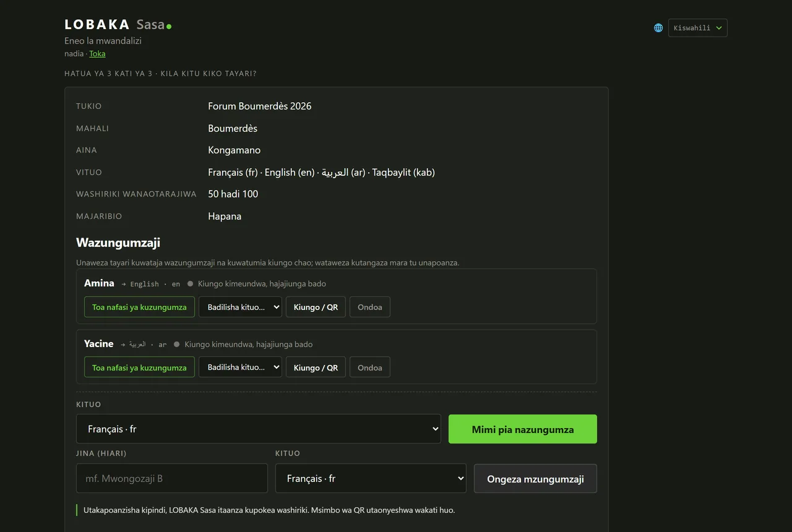The width and height of the screenshot is (792, 532).
Task: Click the 50 hadi 100 value
Action: click(x=233, y=194)
